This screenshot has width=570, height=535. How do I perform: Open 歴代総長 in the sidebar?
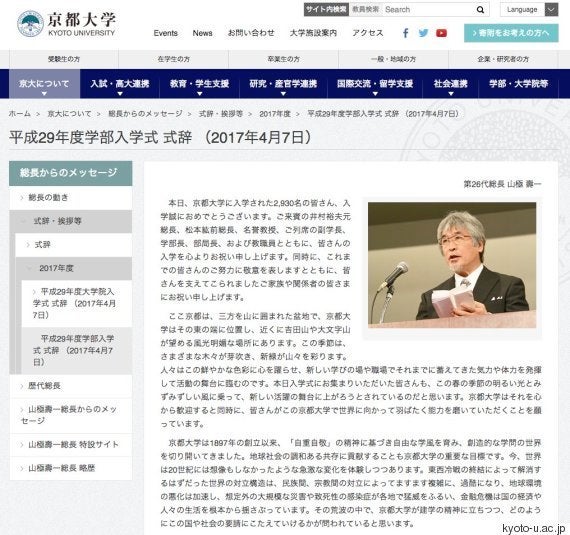(x=71, y=386)
